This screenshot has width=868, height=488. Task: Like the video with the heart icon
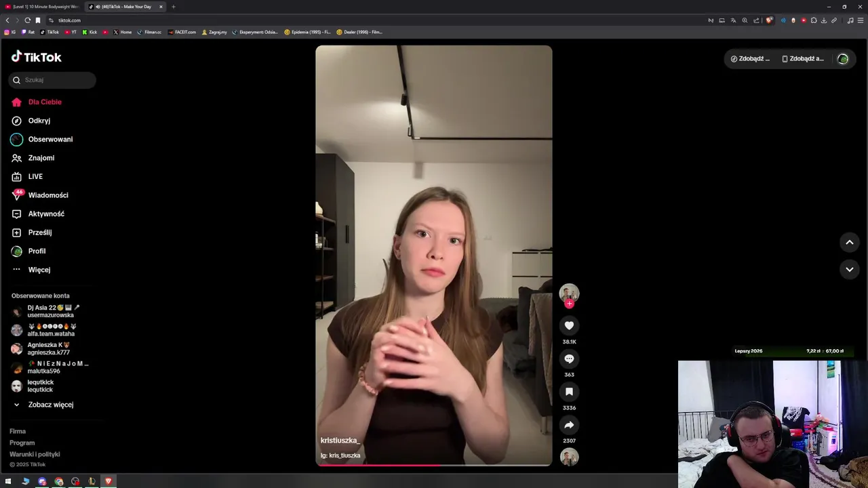pyautogui.click(x=569, y=326)
